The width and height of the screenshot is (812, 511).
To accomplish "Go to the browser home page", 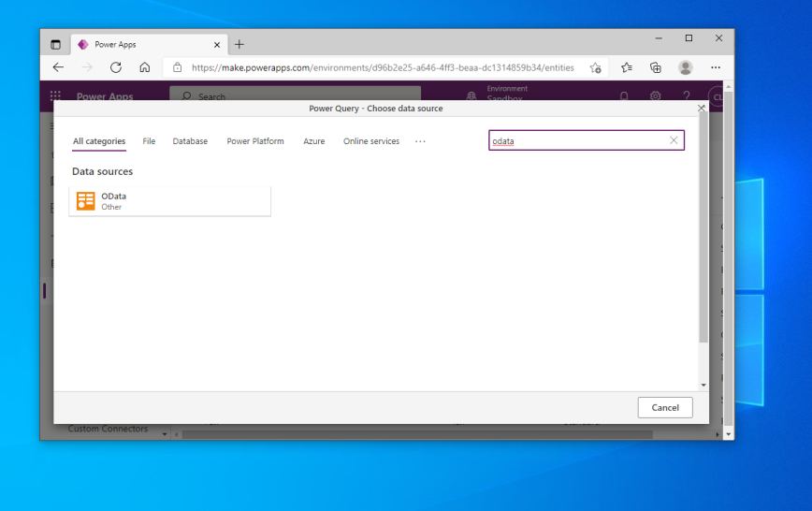I will tap(144, 67).
